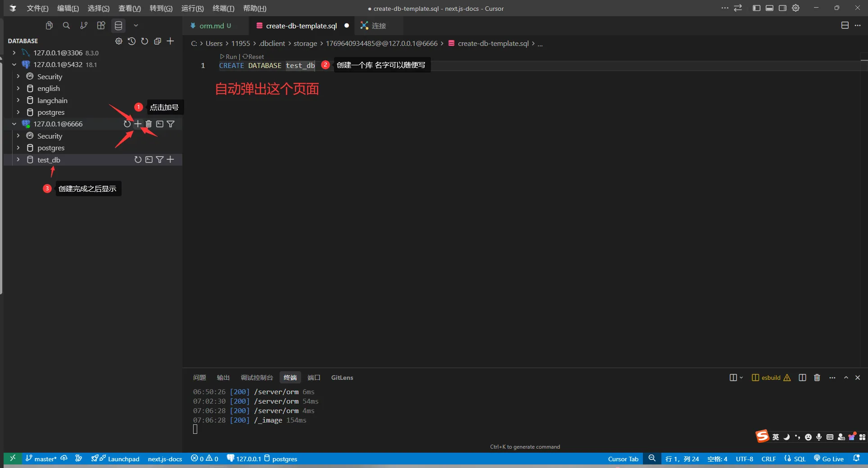Collapse the 127.0.0.1@5432 connection
This screenshot has height=468, width=868.
[14, 64]
